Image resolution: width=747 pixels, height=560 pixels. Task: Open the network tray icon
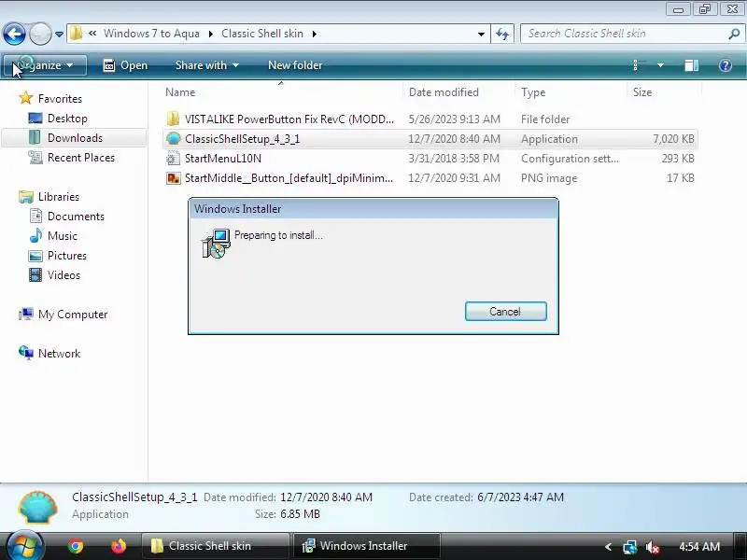tap(629, 547)
